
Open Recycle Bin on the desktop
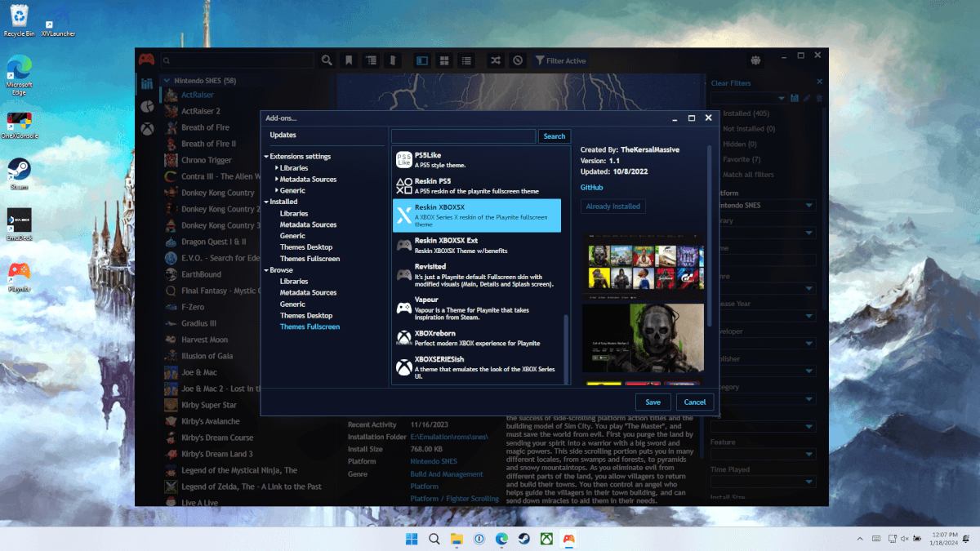(19, 20)
